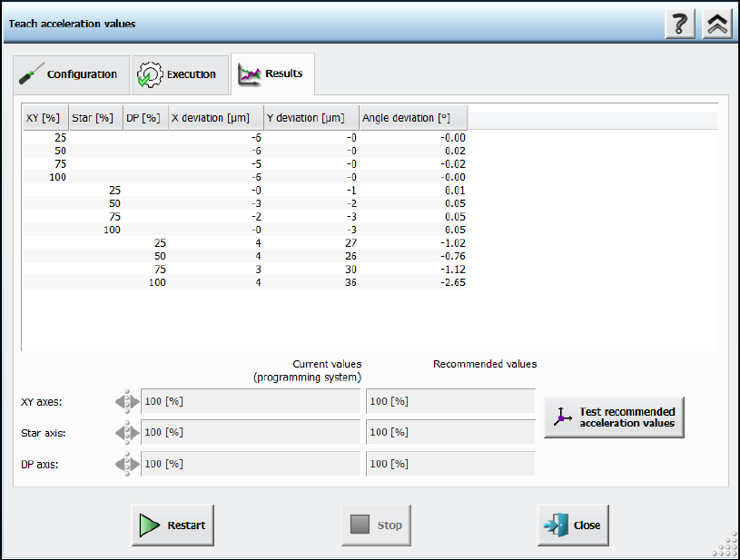This screenshot has width=740, height=560.
Task: Select the XY 50 row with angle 0.02
Action: (245, 151)
